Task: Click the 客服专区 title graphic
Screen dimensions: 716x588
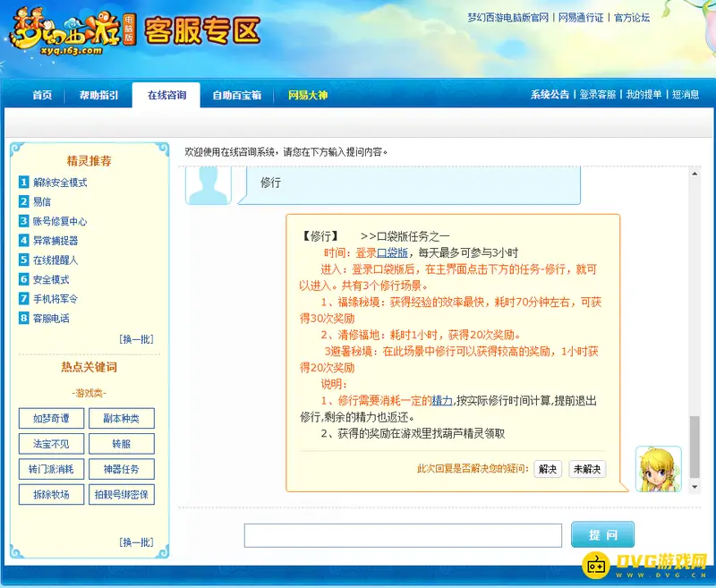Action: 202,31
